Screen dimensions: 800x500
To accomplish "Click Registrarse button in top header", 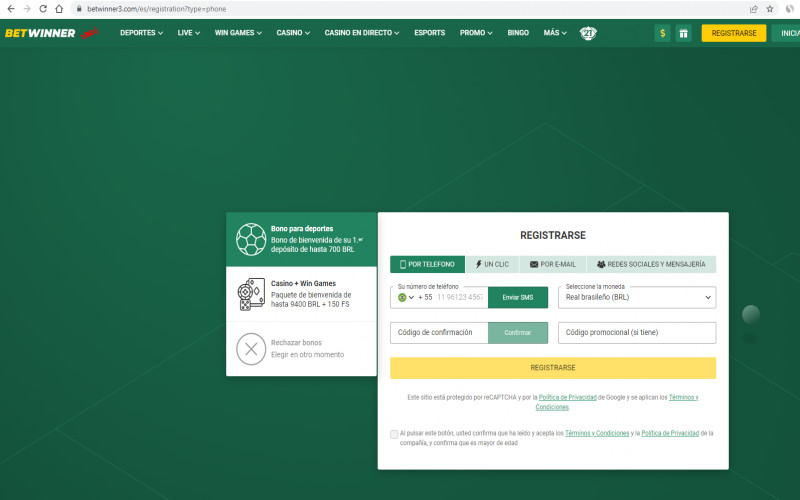I will (734, 33).
